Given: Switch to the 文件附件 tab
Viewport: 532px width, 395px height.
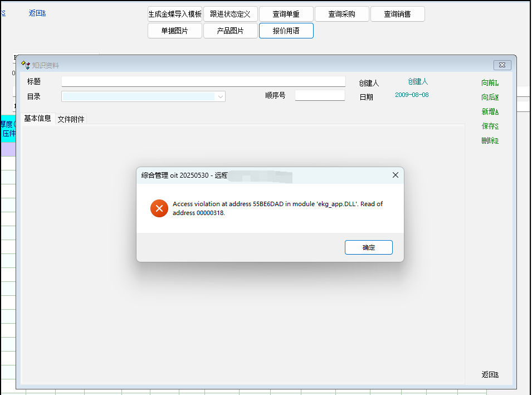Looking at the screenshot, I should (71, 119).
